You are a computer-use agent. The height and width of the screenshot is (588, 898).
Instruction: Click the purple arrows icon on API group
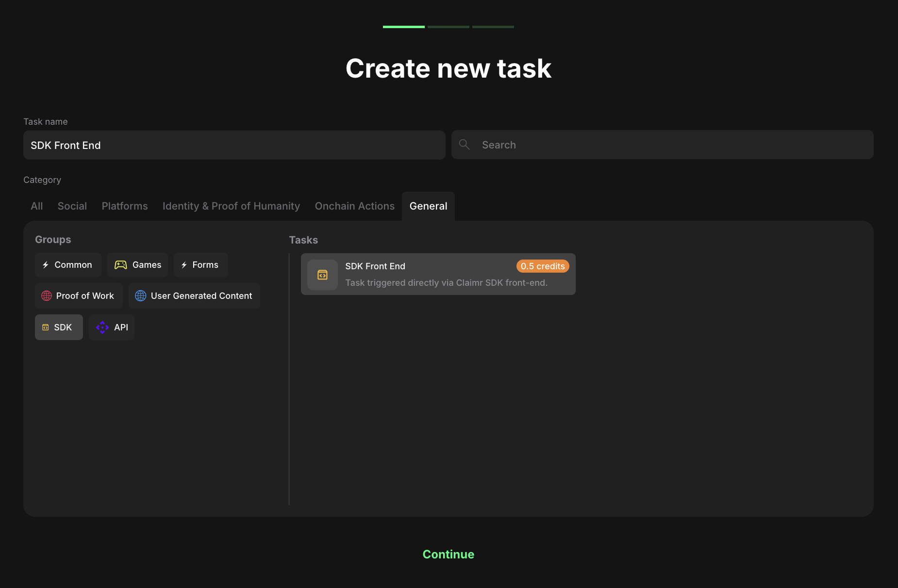point(102,327)
